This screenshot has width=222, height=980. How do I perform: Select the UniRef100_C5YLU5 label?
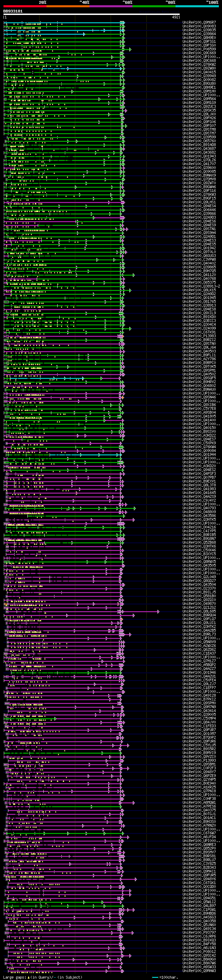[199, 745]
